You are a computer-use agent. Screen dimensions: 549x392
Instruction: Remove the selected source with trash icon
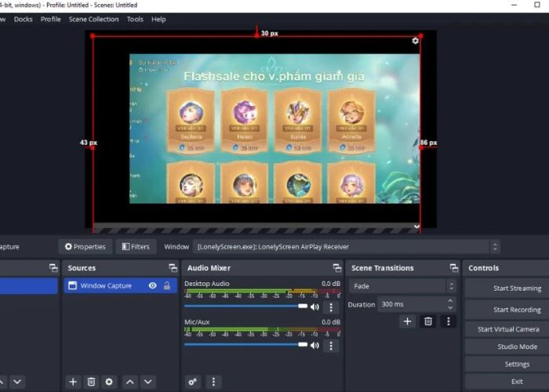tap(91, 382)
